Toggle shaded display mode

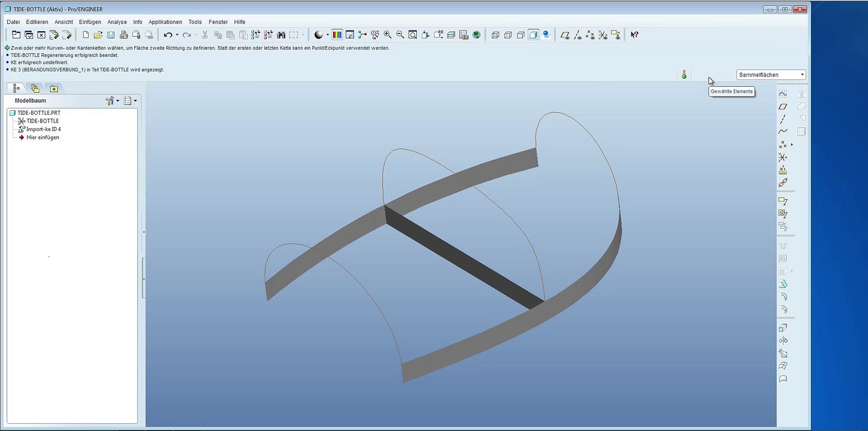[x=533, y=35]
